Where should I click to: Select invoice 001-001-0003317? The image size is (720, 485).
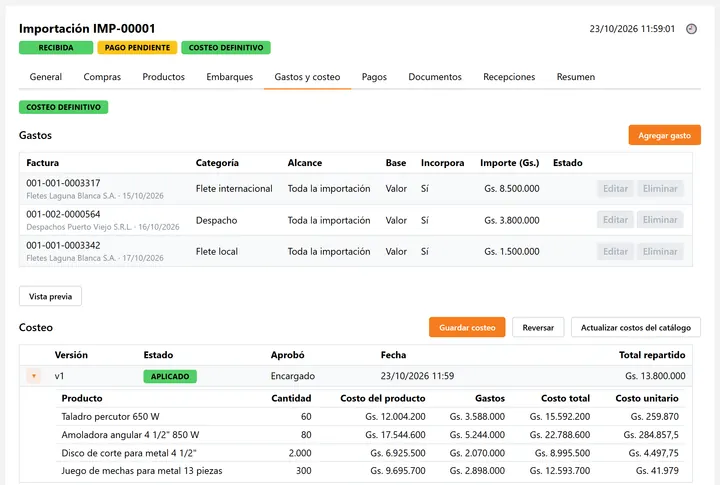tap(63, 183)
